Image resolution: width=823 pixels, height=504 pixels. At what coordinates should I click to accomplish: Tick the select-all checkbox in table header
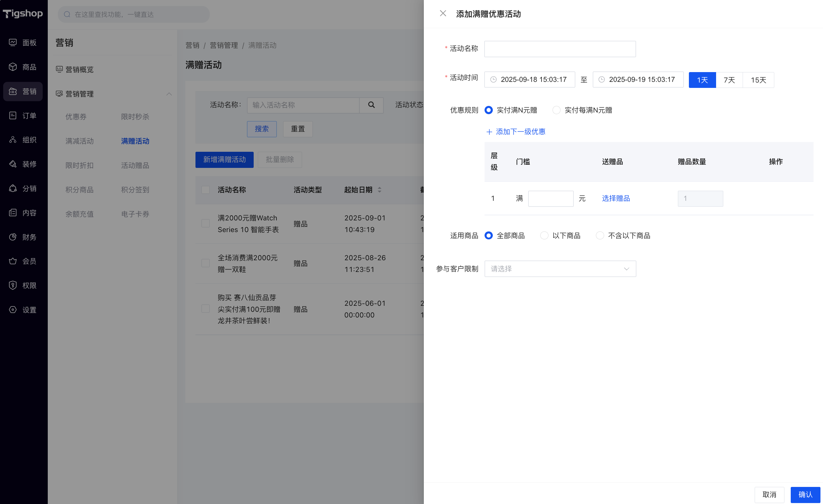coord(206,190)
